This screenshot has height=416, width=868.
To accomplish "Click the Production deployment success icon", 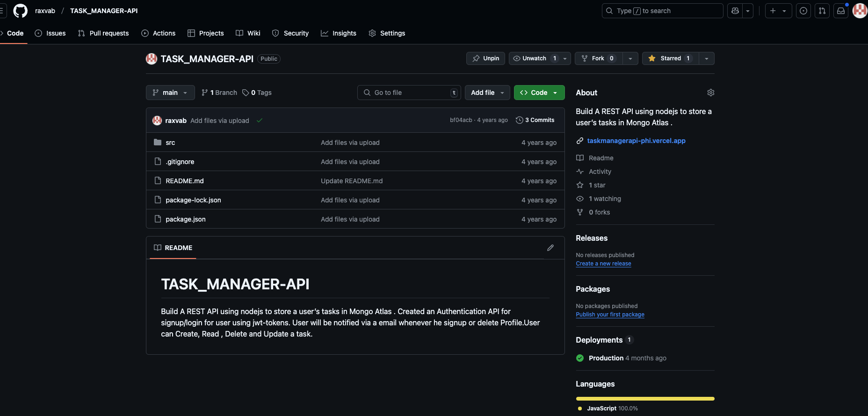I will click(x=580, y=358).
